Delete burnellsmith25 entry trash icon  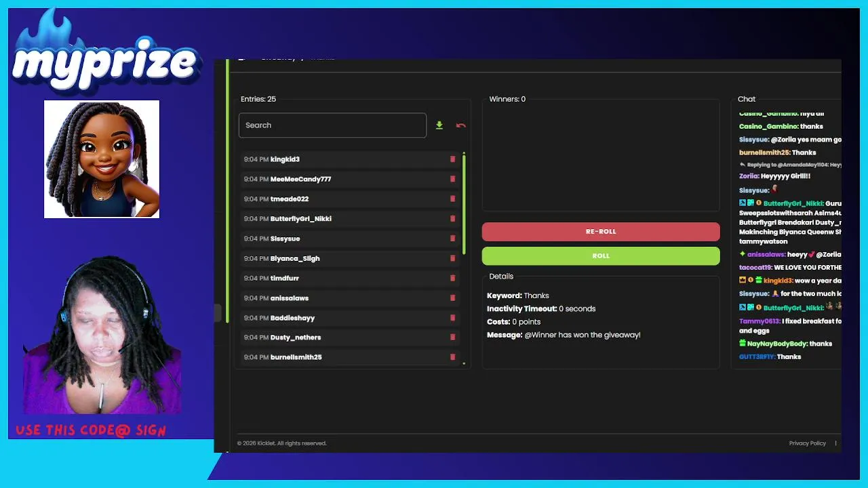(452, 357)
